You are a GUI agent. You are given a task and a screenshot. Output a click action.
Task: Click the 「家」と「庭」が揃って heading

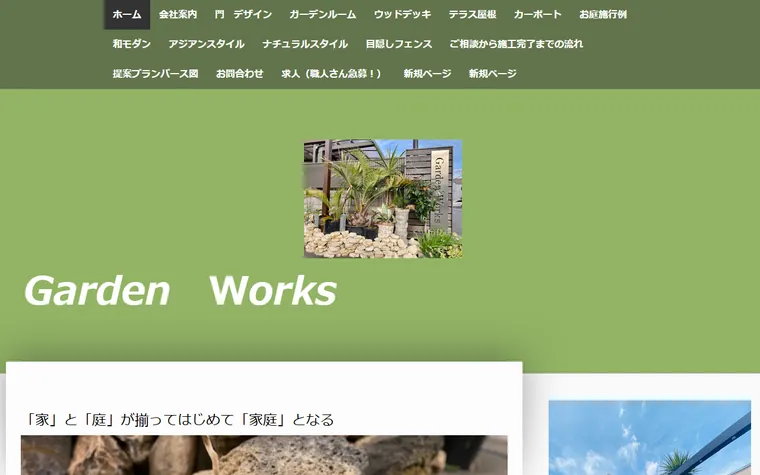[x=179, y=420]
